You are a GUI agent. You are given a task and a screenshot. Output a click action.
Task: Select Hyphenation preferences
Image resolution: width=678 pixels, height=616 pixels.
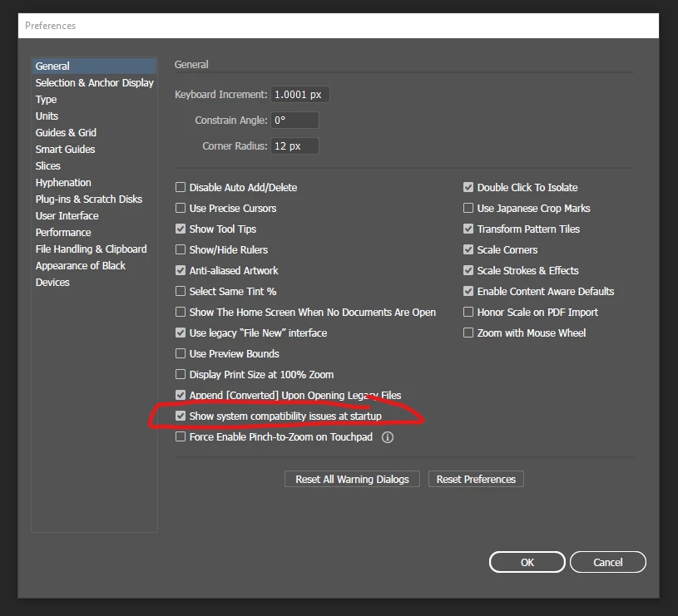click(x=94, y=182)
